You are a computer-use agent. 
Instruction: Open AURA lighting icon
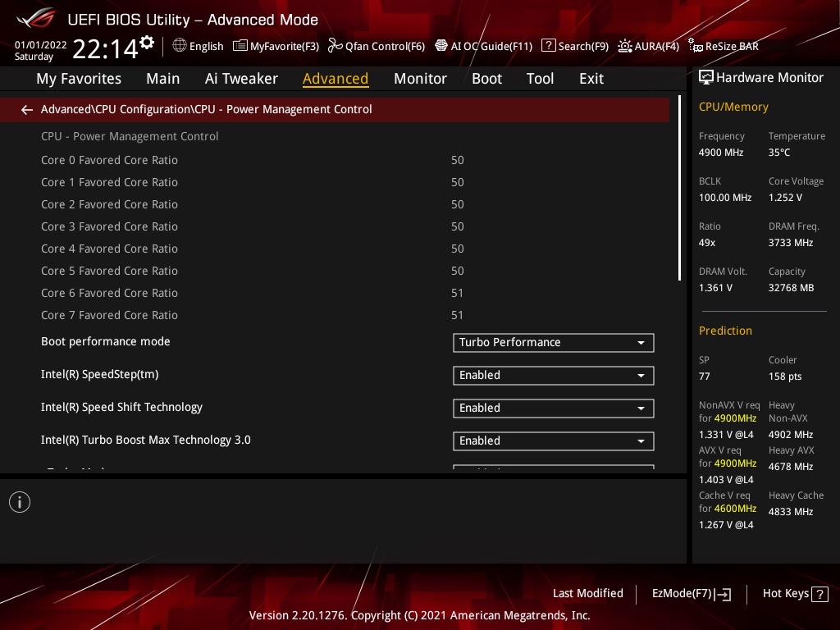pos(624,46)
